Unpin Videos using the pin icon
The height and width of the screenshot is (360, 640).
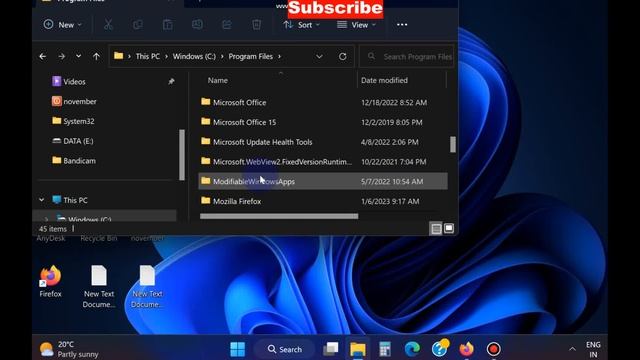(x=171, y=82)
